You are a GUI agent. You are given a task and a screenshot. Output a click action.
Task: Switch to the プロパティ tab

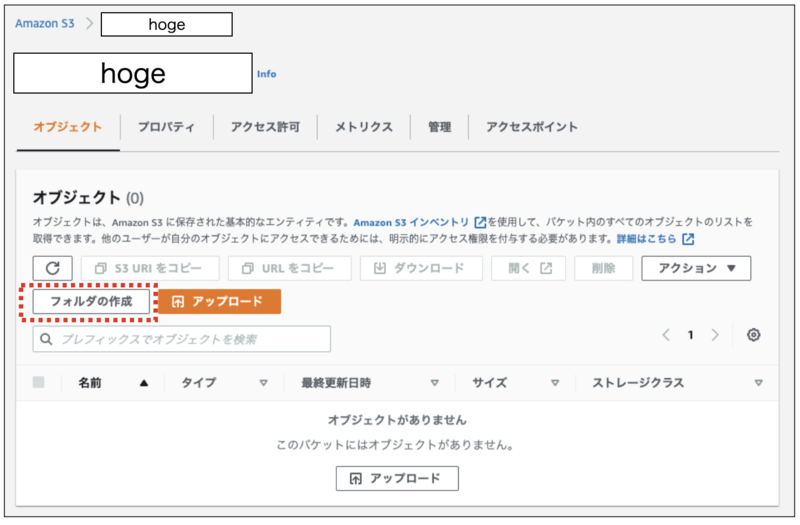pyautogui.click(x=166, y=127)
